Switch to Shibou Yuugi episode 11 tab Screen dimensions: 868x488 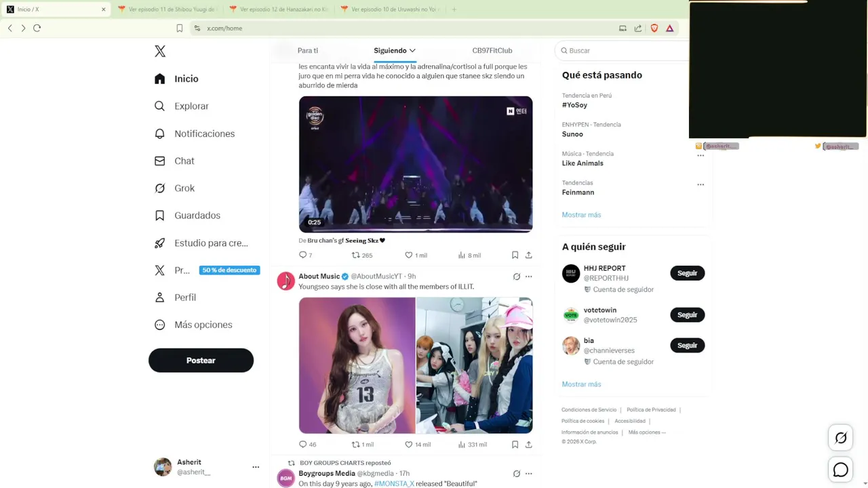click(x=167, y=9)
